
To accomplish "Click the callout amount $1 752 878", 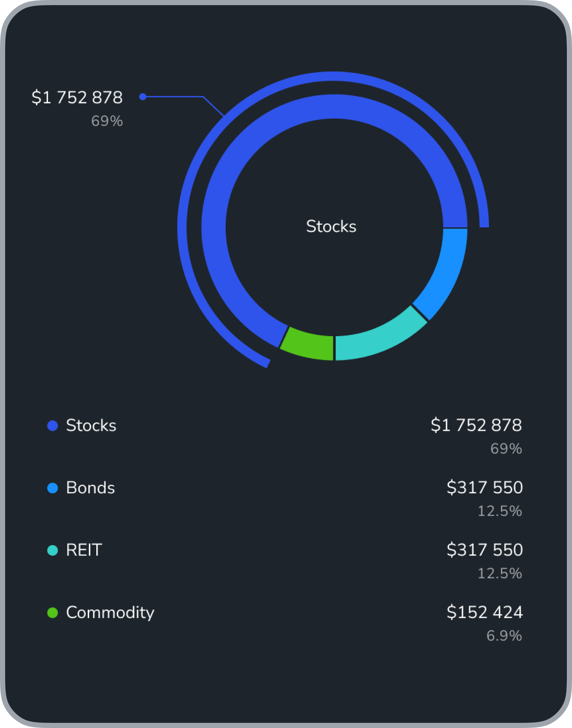I will tap(77, 98).
